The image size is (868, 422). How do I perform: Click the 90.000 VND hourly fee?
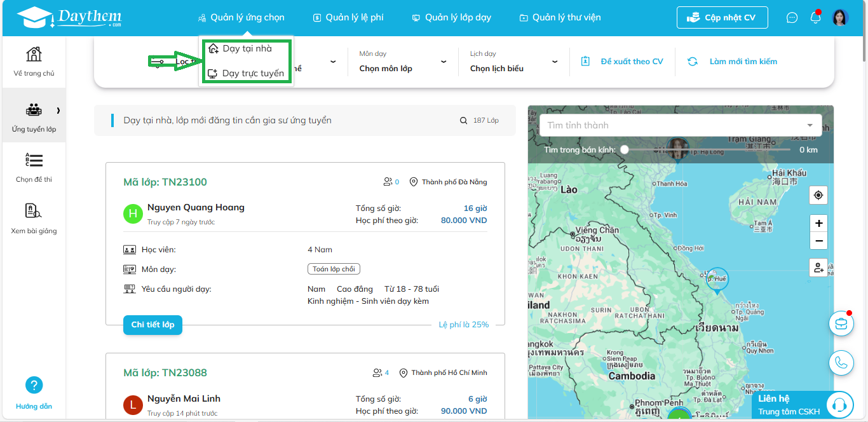464,411
